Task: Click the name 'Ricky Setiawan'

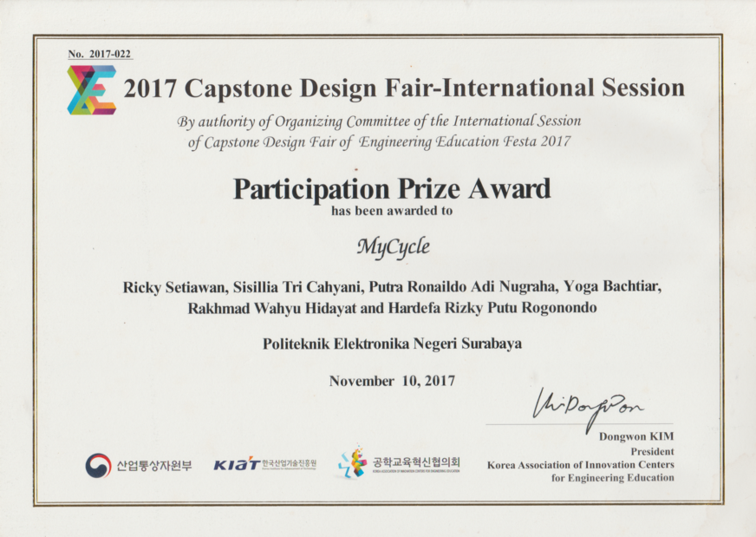Action: click(x=174, y=287)
